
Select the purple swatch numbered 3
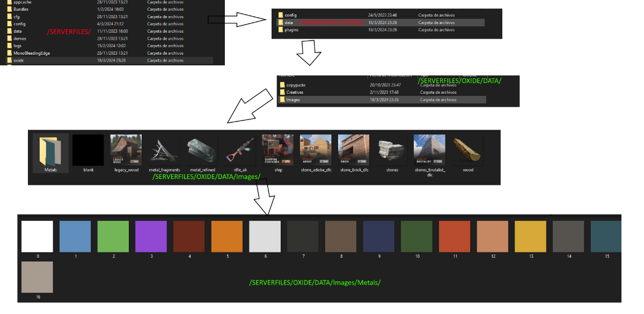[x=151, y=236]
